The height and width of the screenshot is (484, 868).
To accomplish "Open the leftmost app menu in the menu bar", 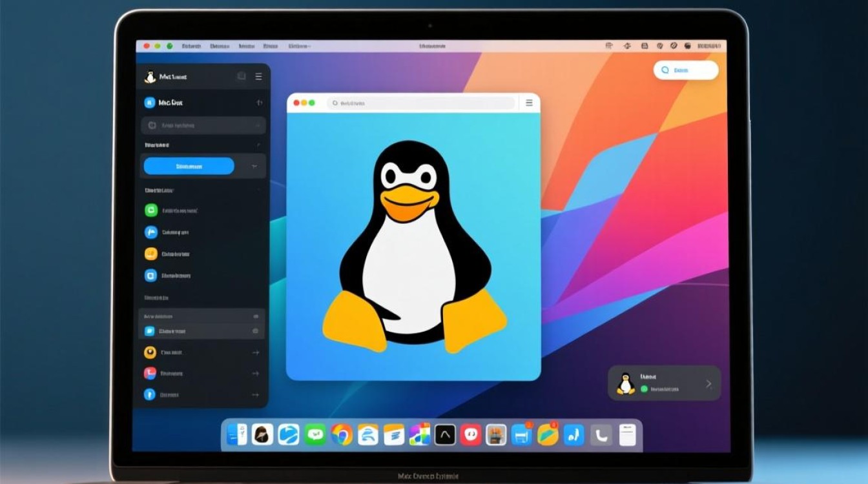I will coord(192,46).
